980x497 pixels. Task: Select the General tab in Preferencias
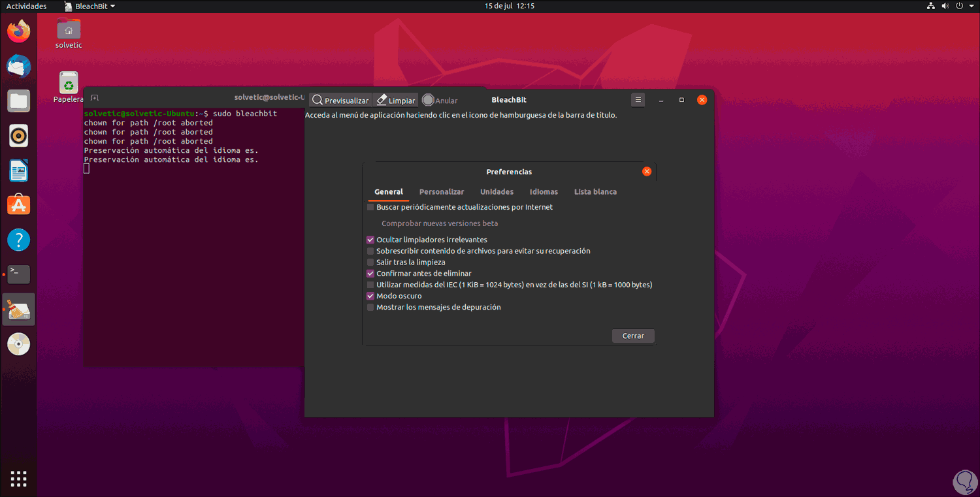pyautogui.click(x=389, y=192)
